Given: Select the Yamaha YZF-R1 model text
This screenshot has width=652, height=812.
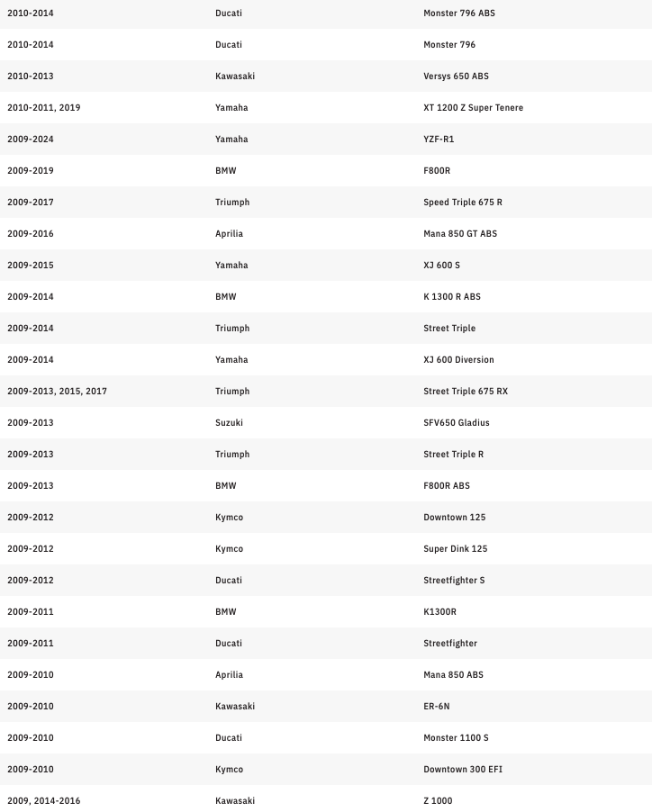Looking at the screenshot, I should [x=439, y=140].
